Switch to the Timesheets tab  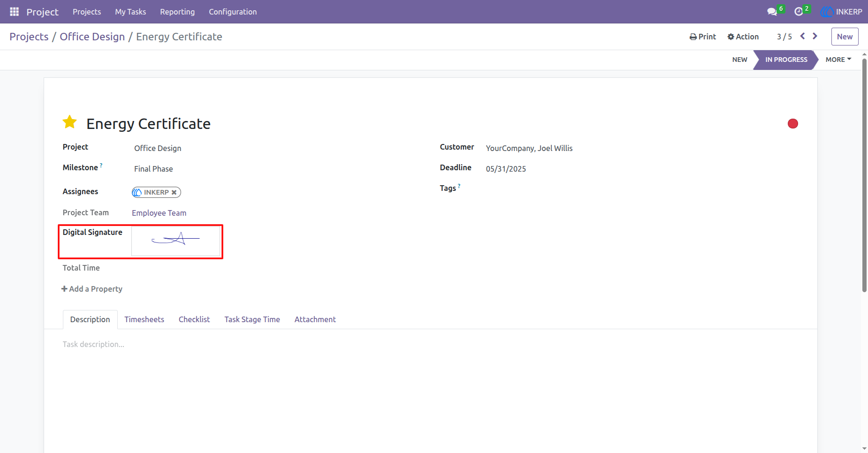[x=144, y=319]
